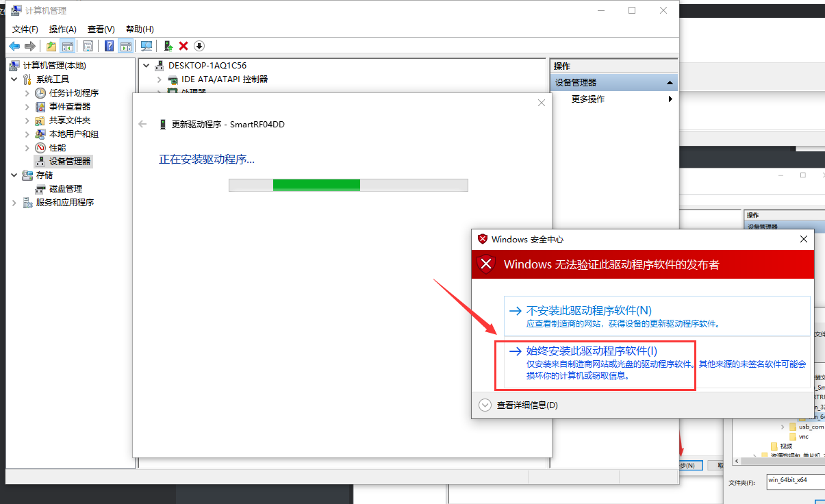Click the blue Help question mark icon

109,46
